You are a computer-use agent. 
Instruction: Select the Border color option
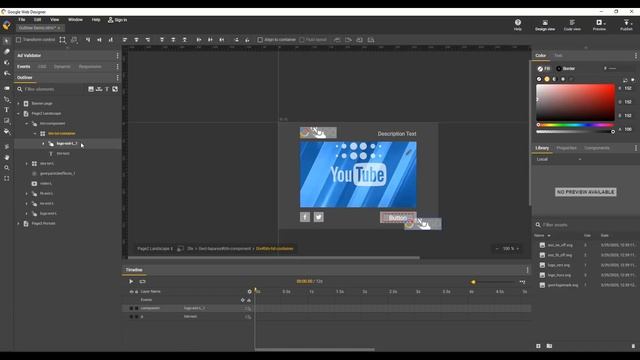tap(566, 69)
